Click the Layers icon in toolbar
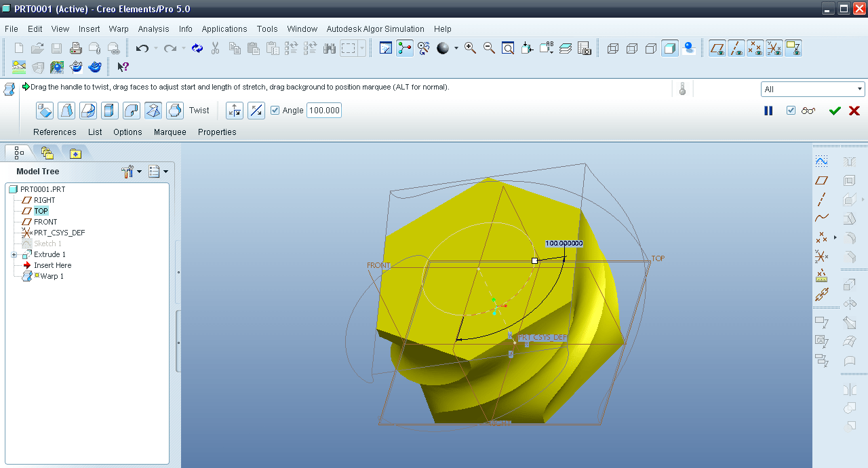 (566, 48)
